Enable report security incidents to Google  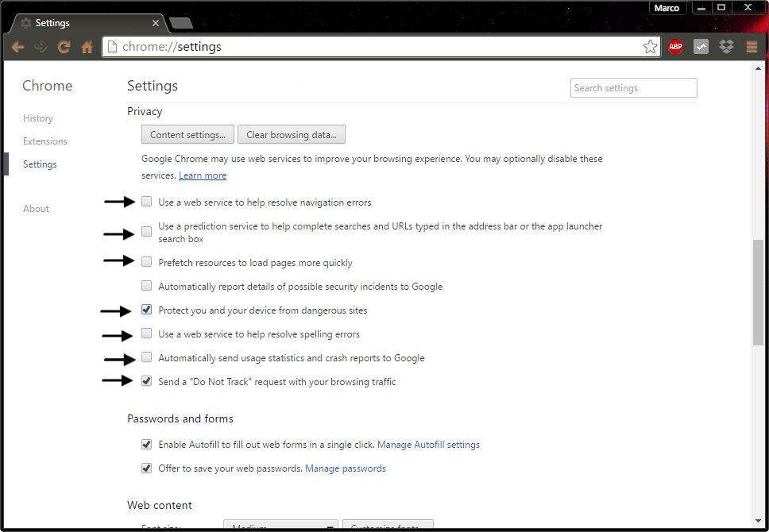click(147, 285)
